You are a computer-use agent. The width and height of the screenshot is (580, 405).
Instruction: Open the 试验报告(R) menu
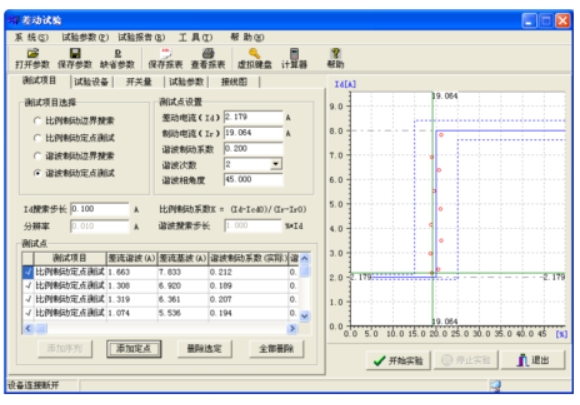[x=141, y=37]
